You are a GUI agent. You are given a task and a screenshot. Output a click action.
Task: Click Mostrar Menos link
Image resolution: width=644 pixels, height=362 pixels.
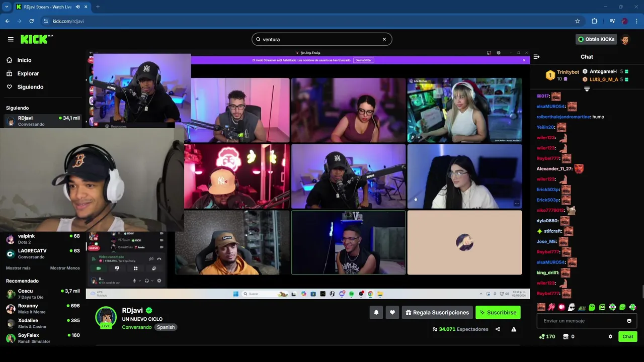point(65,268)
